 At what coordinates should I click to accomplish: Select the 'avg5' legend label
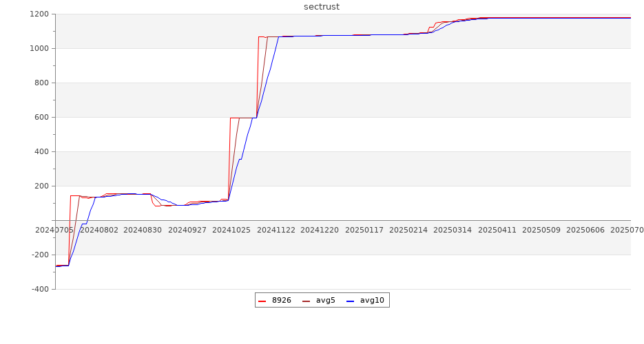[326, 300]
